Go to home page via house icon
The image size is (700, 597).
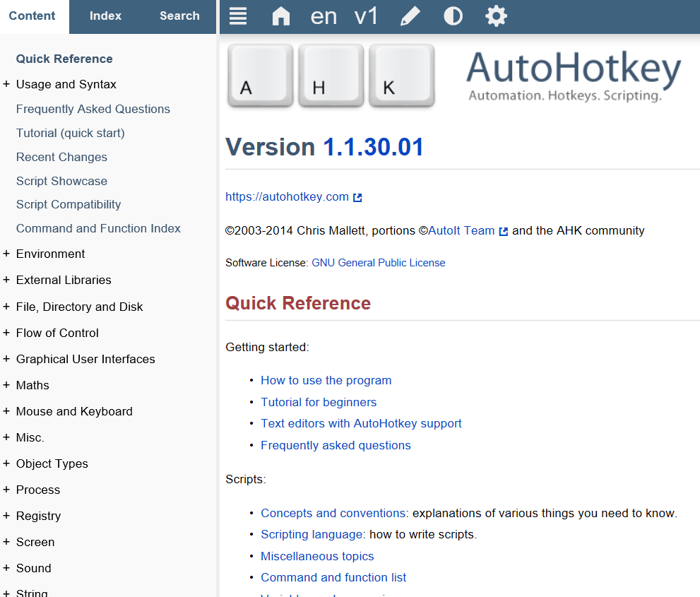[281, 16]
